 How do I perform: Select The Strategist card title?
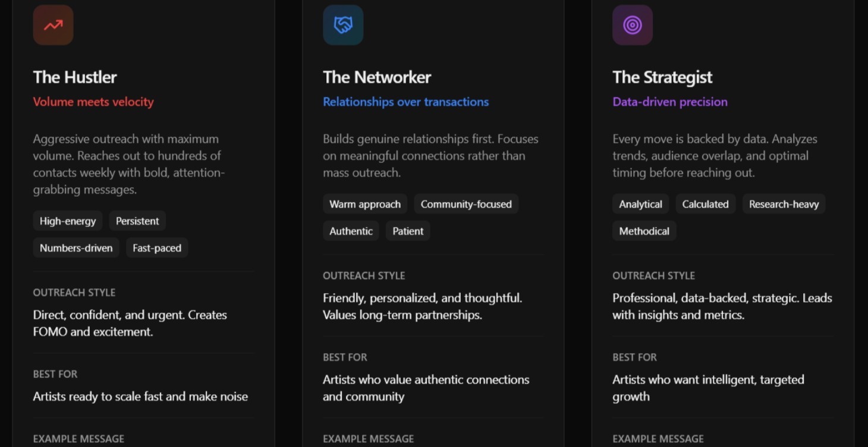pos(662,77)
